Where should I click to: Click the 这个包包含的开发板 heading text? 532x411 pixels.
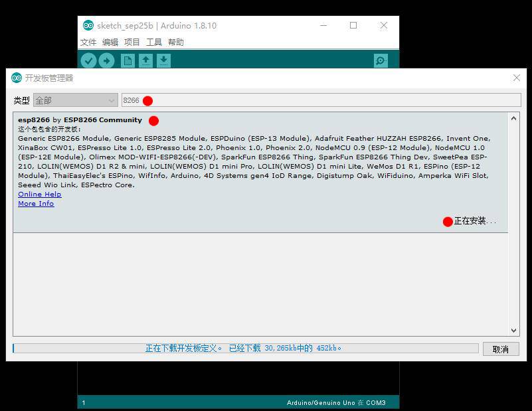click(50, 129)
